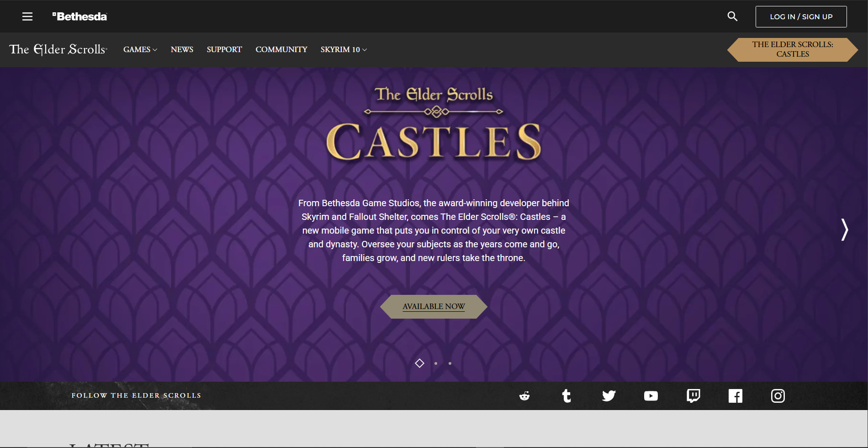This screenshot has height=448, width=868.
Task: Expand the GAMES dropdown menu
Action: coord(140,49)
